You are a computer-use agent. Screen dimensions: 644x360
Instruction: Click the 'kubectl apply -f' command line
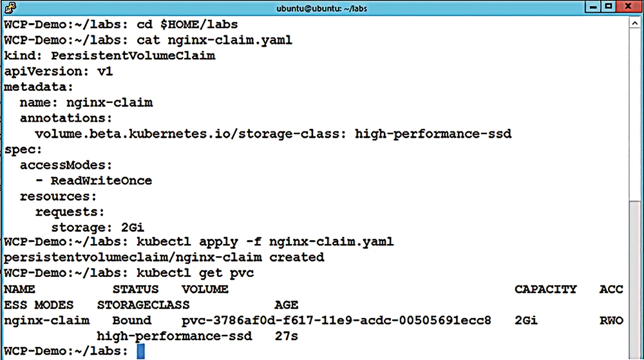pos(199,242)
